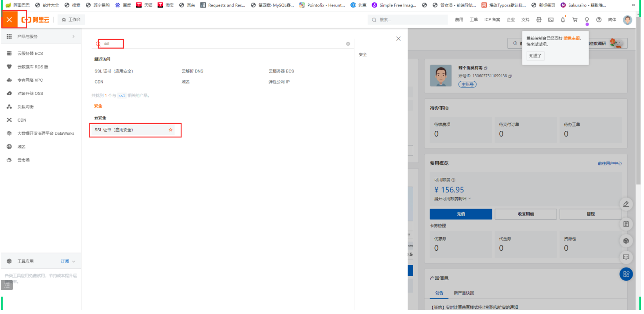Open the floating chat message icon
Image resolution: width=644 pixels, height=314 pixels.
pyautogui.click(x=626, y=257)
